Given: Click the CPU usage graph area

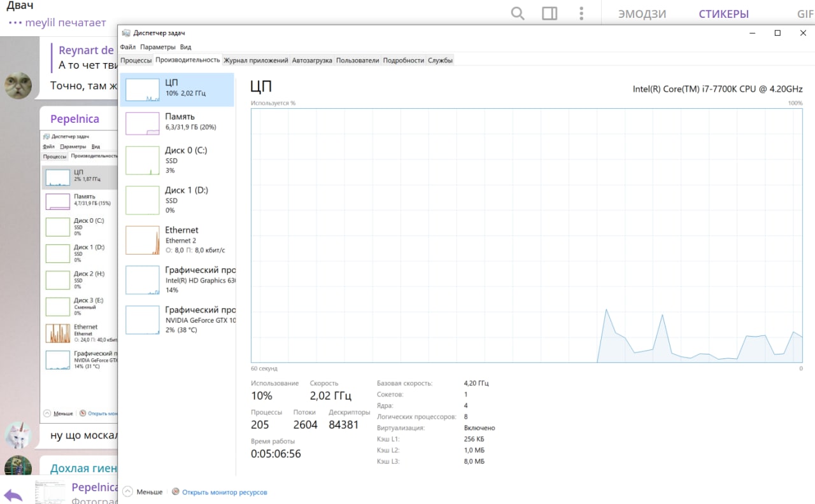Looking at the screenshot, I should coord(527,235).
